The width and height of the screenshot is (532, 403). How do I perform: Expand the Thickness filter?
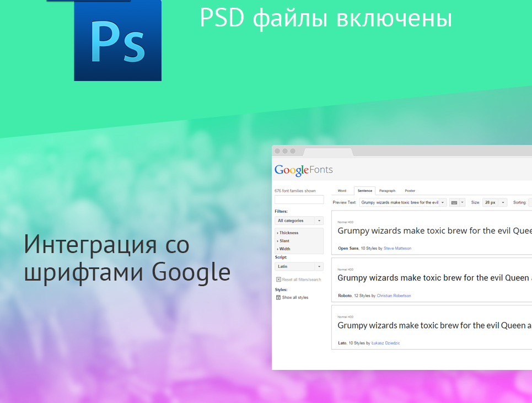point(287,233)
